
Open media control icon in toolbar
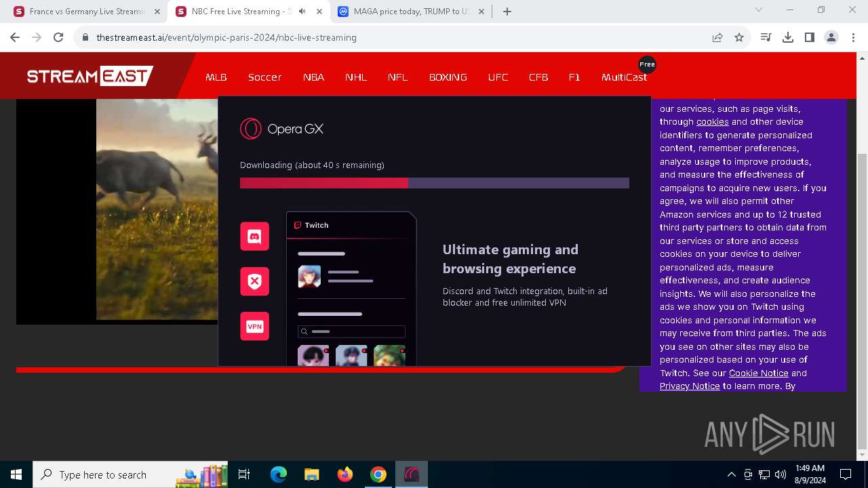766,37
